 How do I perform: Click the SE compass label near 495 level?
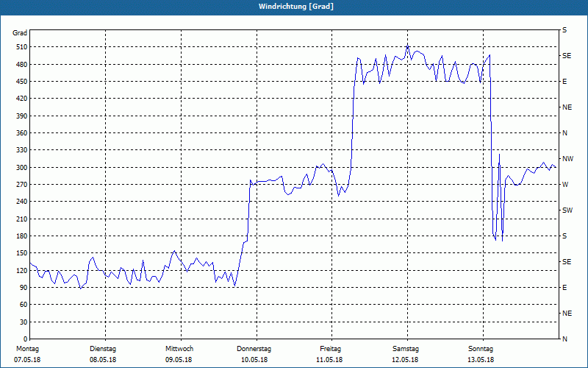coord(567,56)
